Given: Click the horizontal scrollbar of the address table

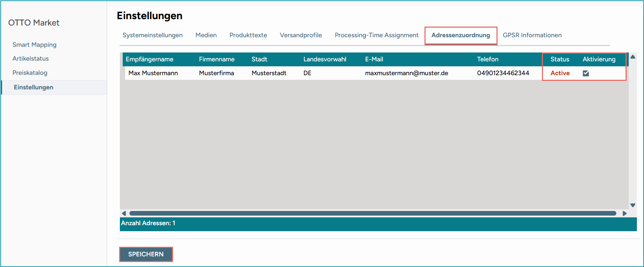Looking at the screenshot, I should click(373, 213).
